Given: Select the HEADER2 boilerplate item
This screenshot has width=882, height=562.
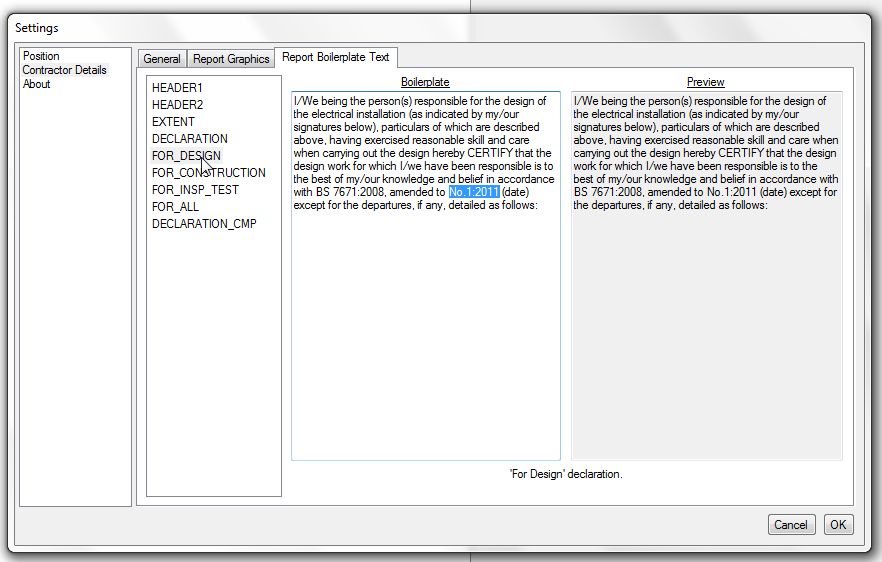Looking at the screenshot, I should pyautogui.click(x=177, y=105).
